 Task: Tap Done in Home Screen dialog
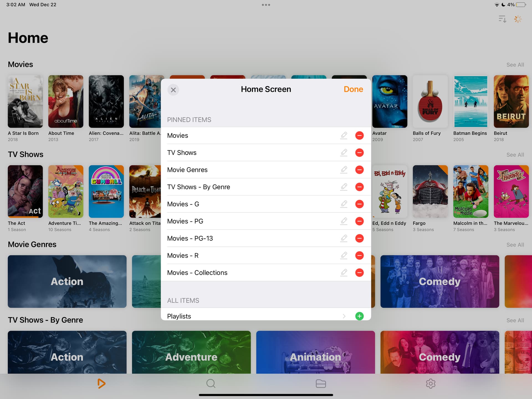(353, 89)
